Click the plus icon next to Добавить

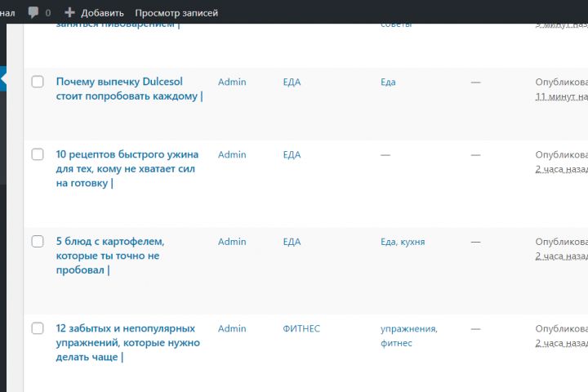(x=69, y=12)
